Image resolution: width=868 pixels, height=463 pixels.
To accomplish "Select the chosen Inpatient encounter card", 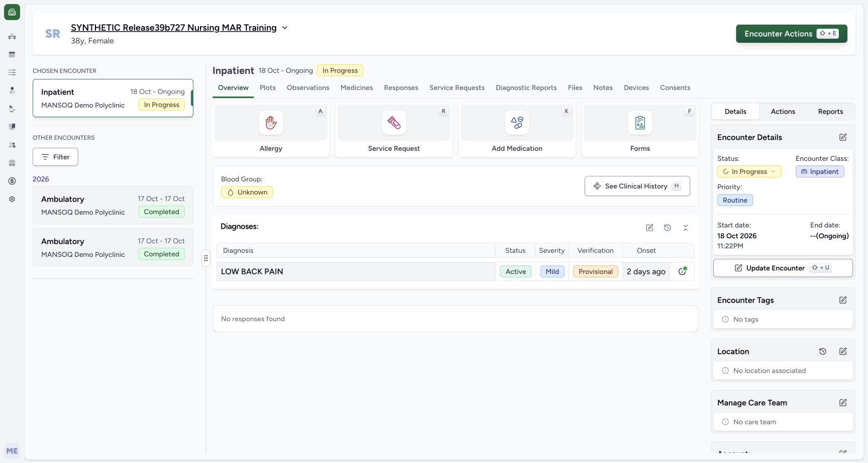I will click(x=113, y=98).
